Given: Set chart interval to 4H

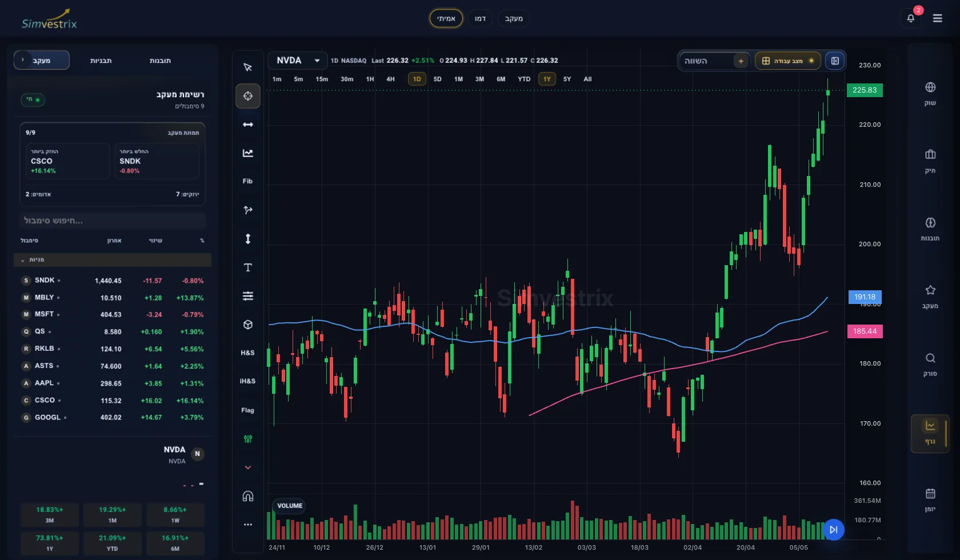Looking at the screenshot, I should pos(390,79).
